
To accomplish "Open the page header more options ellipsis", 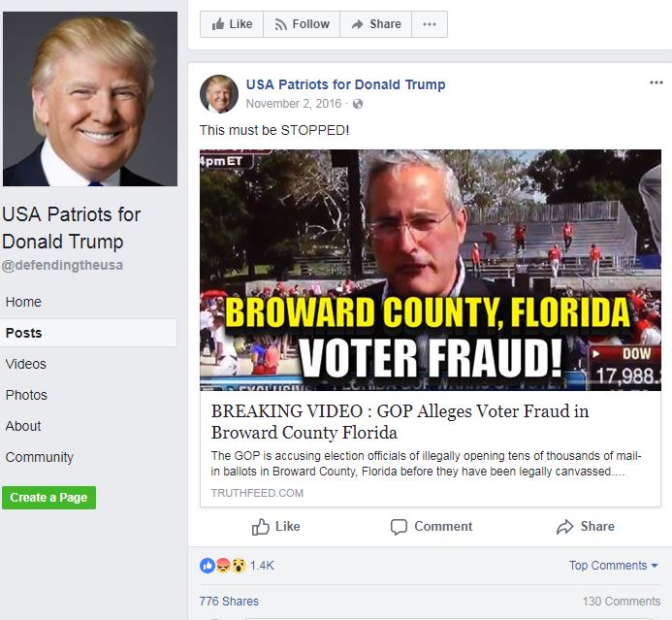I will coord(430,24).
